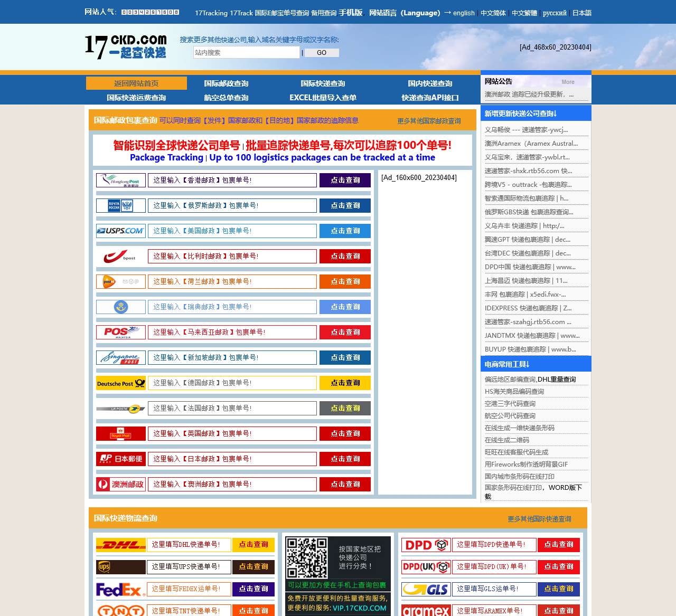Click the TNT logo

[121, 611]
